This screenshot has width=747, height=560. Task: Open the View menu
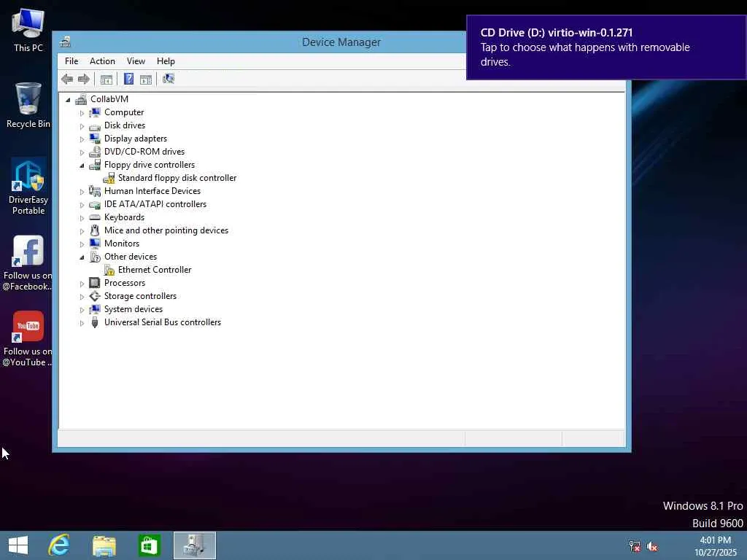tap(136, 61)
